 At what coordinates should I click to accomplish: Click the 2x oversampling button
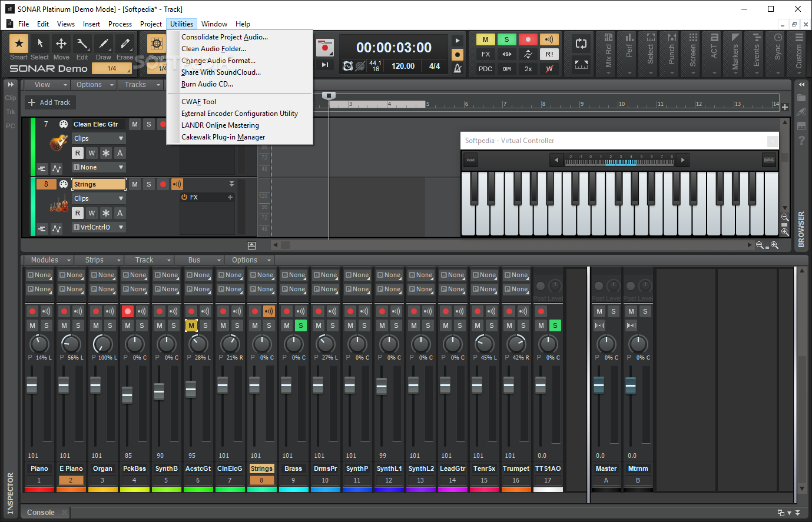coord(528,69)
